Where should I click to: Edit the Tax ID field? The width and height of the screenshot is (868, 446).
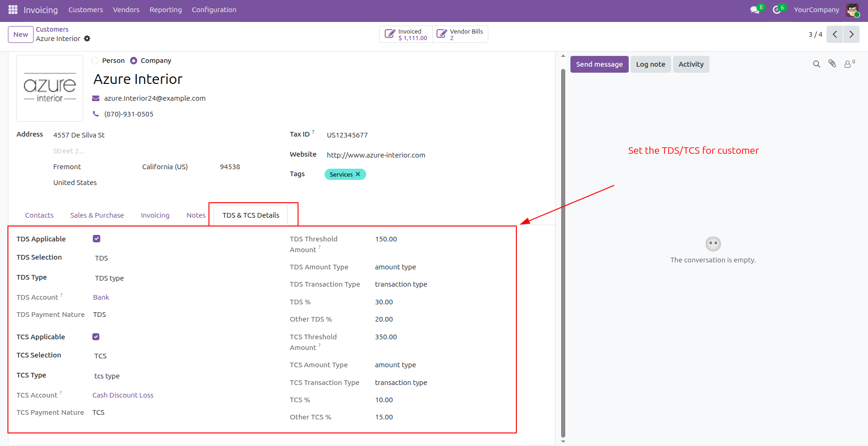pos(347,135)
